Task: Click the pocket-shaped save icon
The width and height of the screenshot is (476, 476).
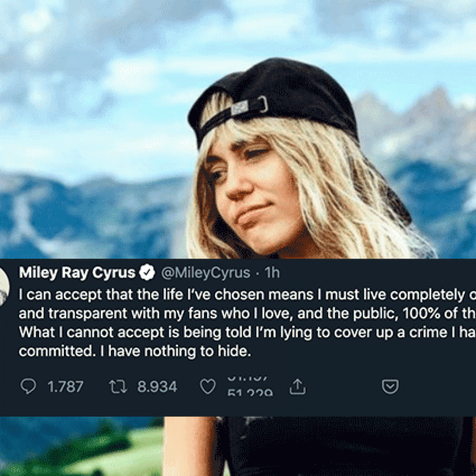Action: coord(390,386)
